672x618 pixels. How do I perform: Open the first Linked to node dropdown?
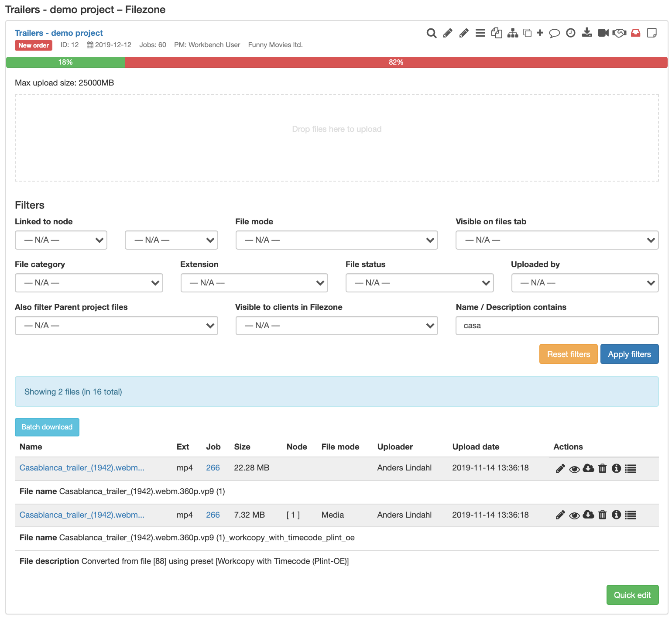[61, 240]
